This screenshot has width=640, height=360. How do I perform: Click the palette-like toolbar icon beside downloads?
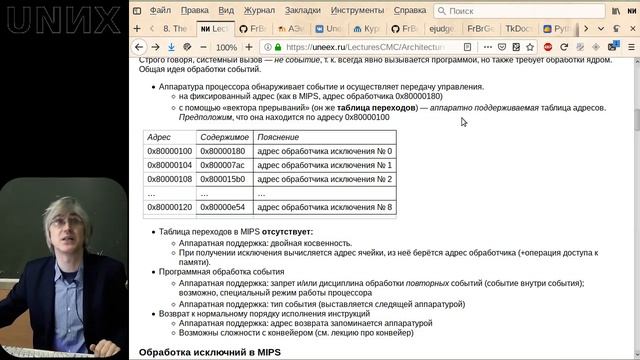pos(187,47)
